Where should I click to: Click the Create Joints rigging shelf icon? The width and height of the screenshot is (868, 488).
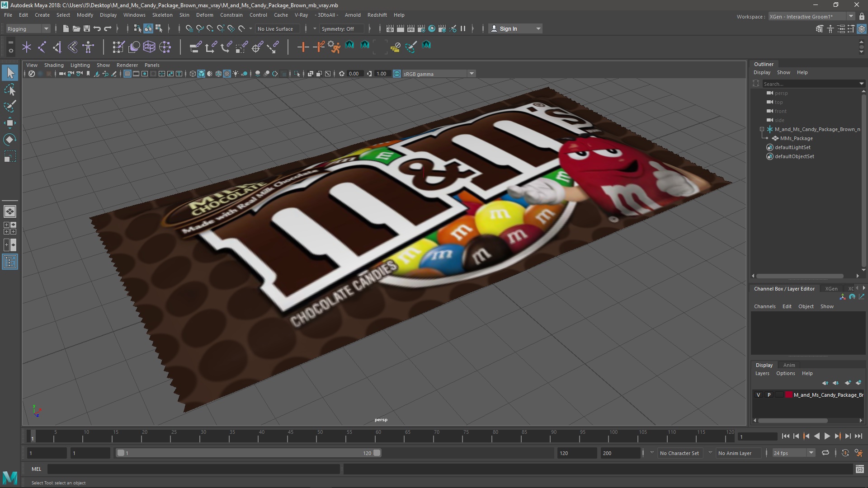coord(42,47)
